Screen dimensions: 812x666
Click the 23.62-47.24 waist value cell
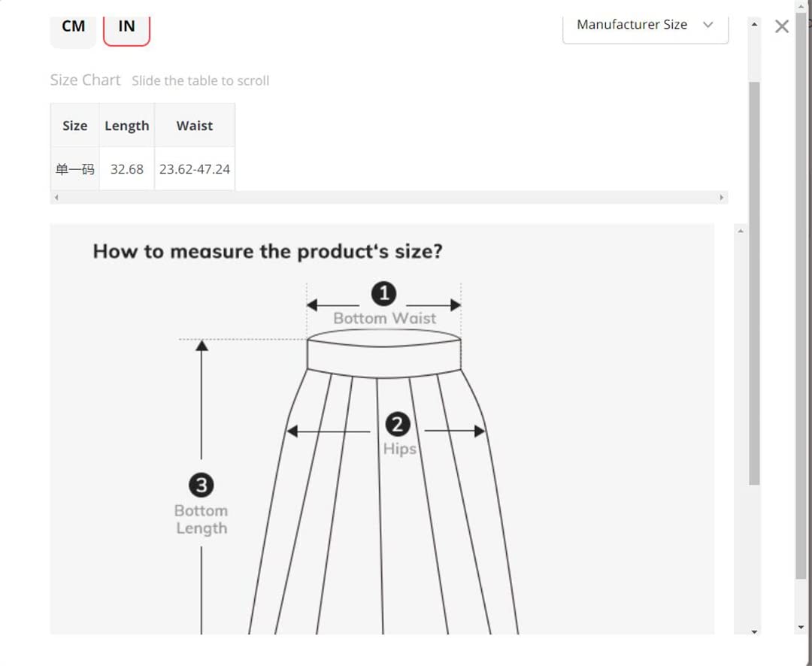195,169
